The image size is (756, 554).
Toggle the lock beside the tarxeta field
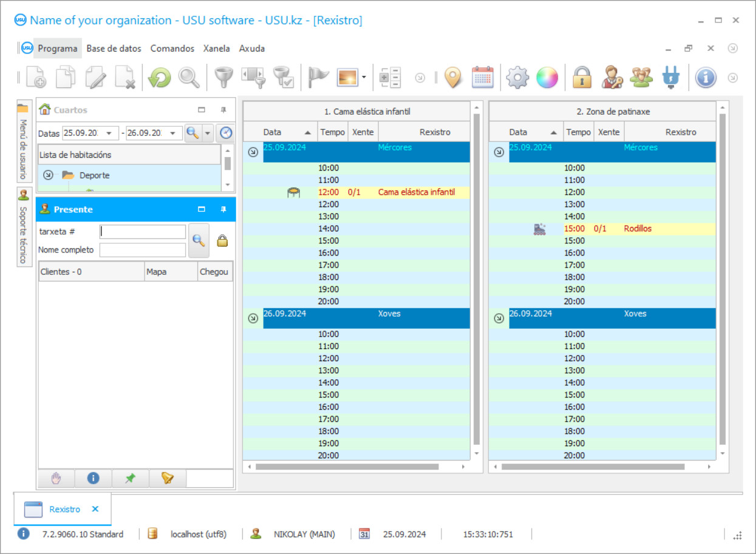point(222,241)
